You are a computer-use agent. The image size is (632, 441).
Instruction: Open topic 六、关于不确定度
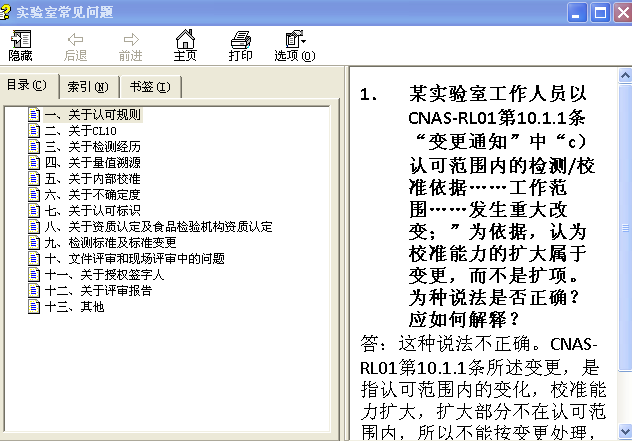click(92, 195)
